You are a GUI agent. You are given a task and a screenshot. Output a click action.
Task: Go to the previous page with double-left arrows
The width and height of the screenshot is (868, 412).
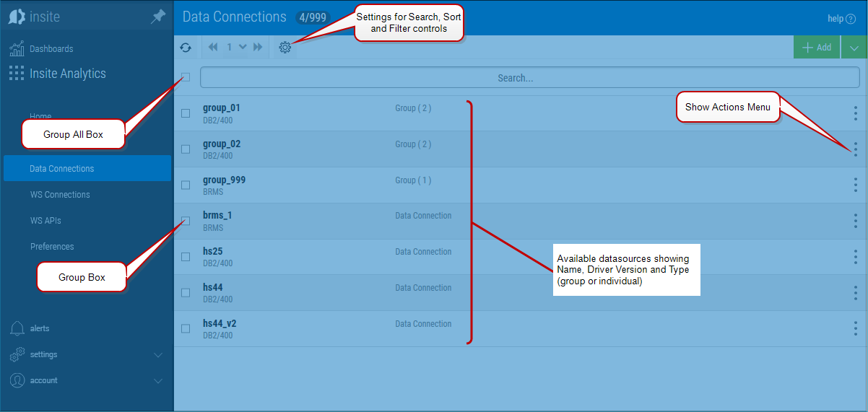[213, 48]
